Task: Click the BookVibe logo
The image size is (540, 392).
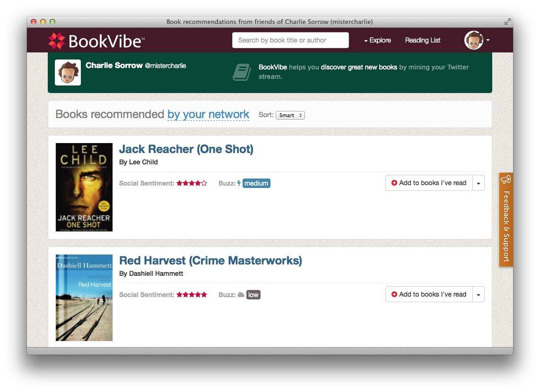Action: pyautogui.click(x=96, y=41)
